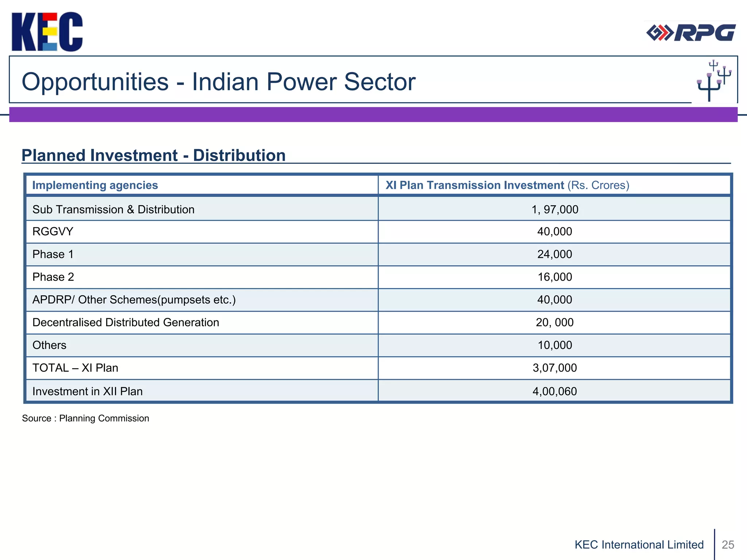
Task: Select 'Source : Planning Commission' footnote
Action: click(x=86, y=419)
